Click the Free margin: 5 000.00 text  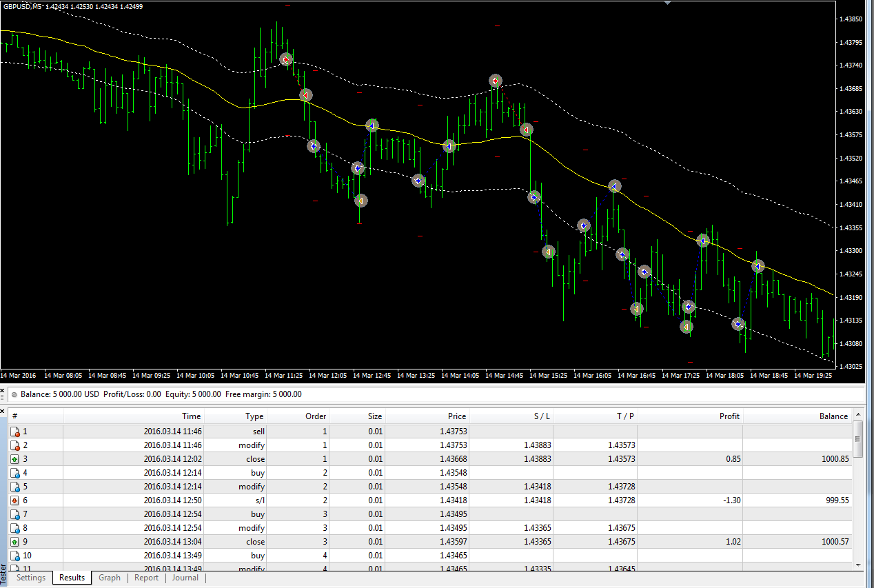(264, 394)
